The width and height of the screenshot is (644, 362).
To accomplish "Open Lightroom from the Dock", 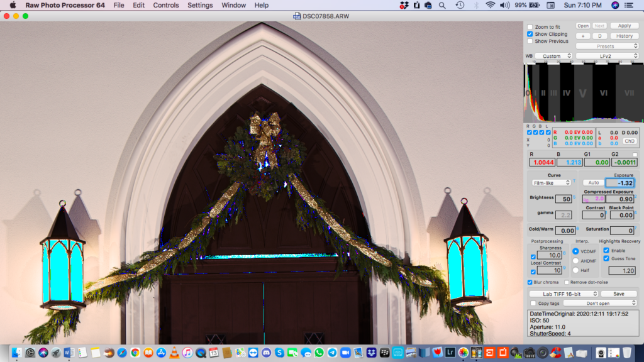I will coord(450,352).
